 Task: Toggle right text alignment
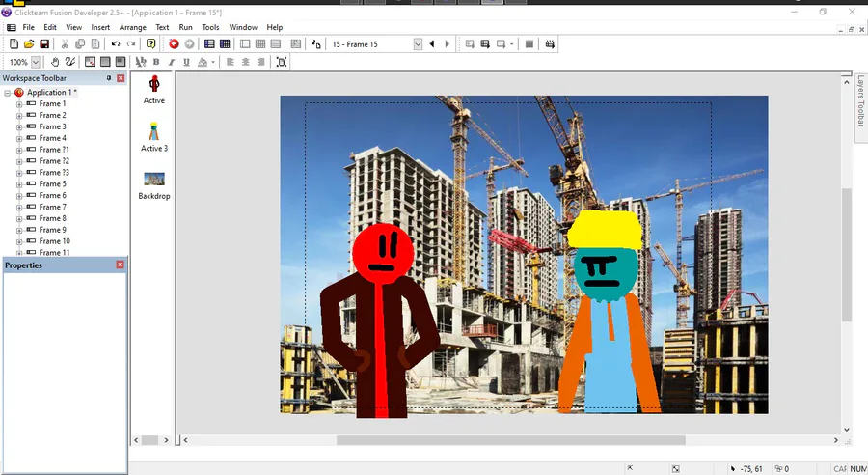tap(260, 62)
